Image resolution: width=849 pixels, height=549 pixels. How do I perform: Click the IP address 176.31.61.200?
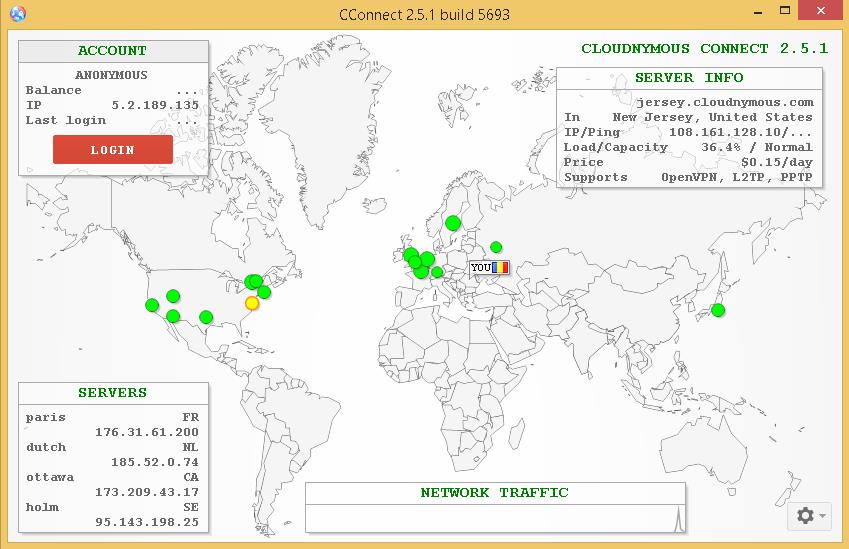[x=147, y=432]
